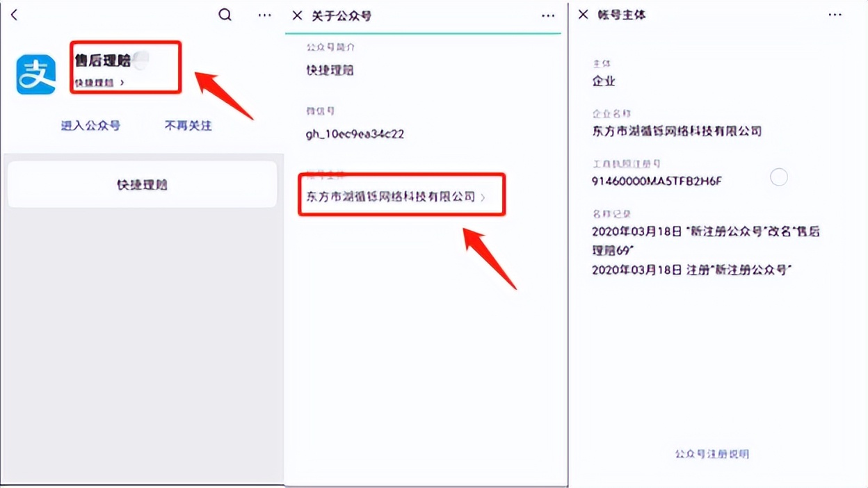Open the three-dot menu on the profile page

click(264, 14)
